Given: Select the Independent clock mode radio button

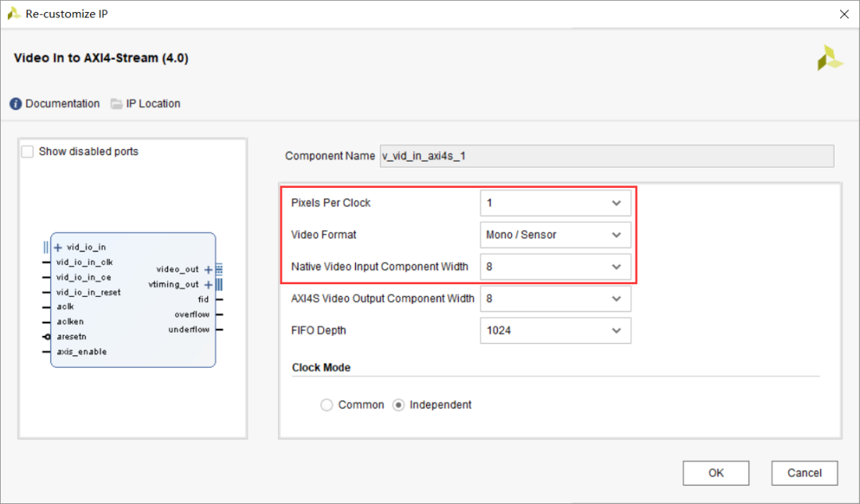Looking at the screenshot, I should point(400,405).
